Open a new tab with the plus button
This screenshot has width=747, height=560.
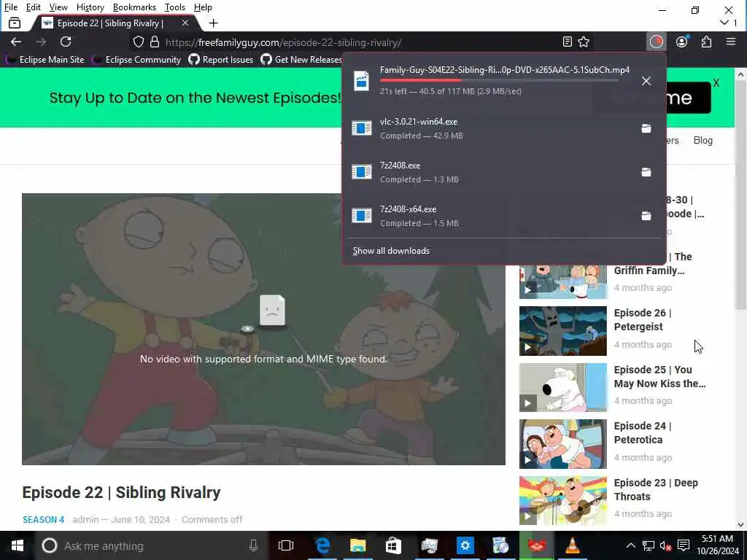pyautogui.click(x=214, y=23)
